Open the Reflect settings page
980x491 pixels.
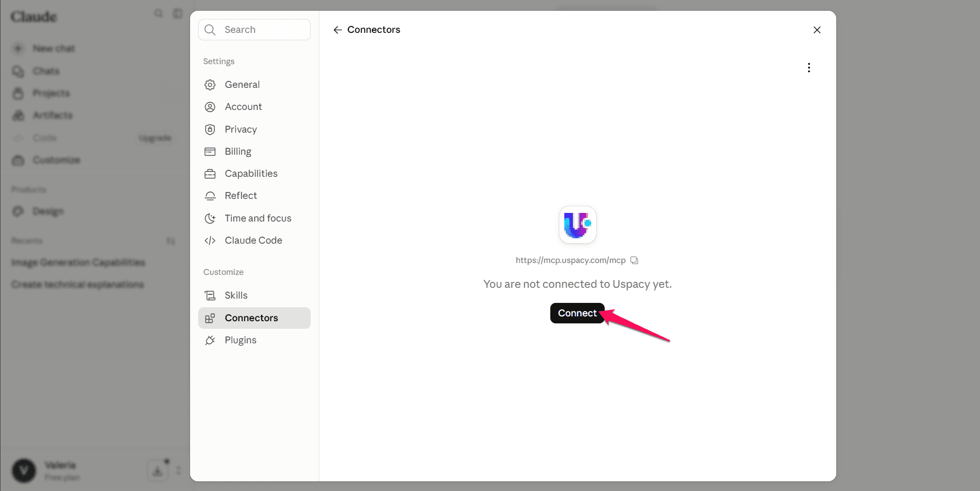(x=254, y=196)
